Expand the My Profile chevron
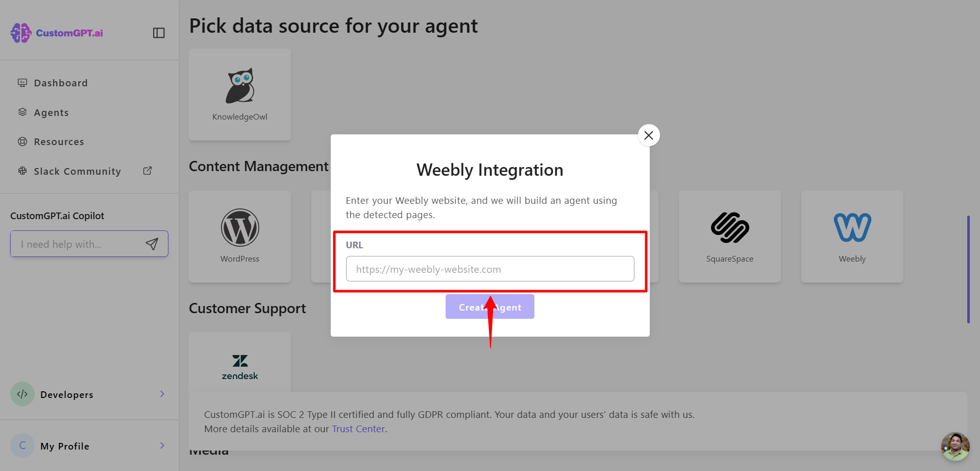The width and height of the screenshot is (980, 471). pos(162,445)
